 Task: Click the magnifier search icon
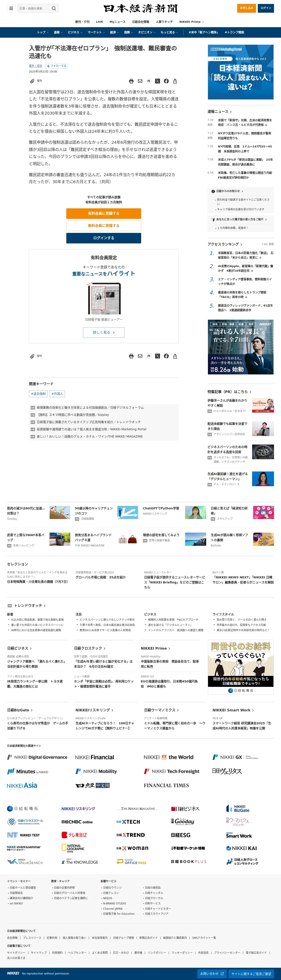pos(54,8)
